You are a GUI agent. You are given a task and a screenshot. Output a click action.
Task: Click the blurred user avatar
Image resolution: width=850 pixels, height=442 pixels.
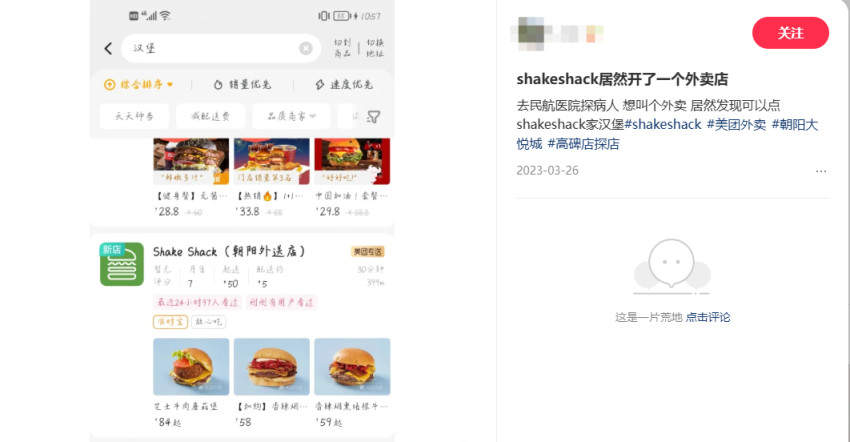click(531, 33)
